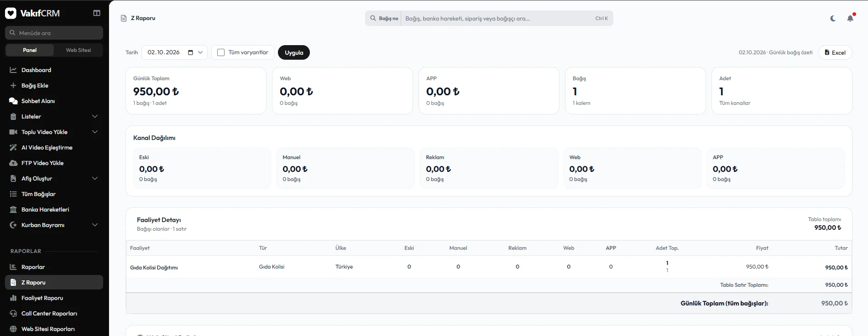Toggle dark mode moon icon
The width and height of the screenshot is (868, 336).
point(833,18)
